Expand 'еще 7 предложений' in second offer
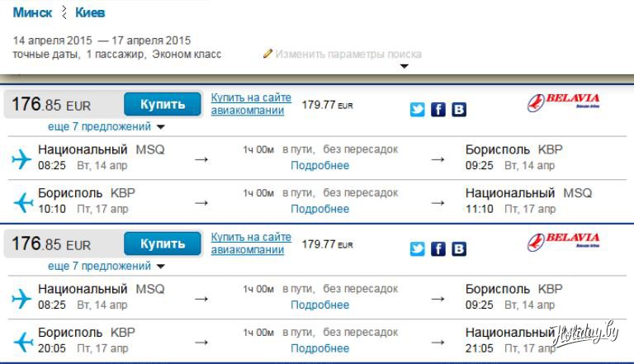 106,267
